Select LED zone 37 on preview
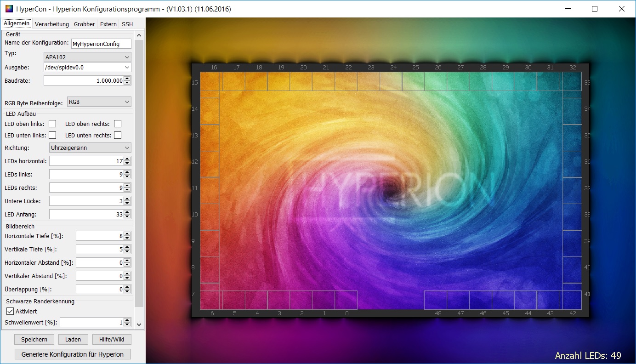Viewport: 636px width, 364px height. [572, 190]
